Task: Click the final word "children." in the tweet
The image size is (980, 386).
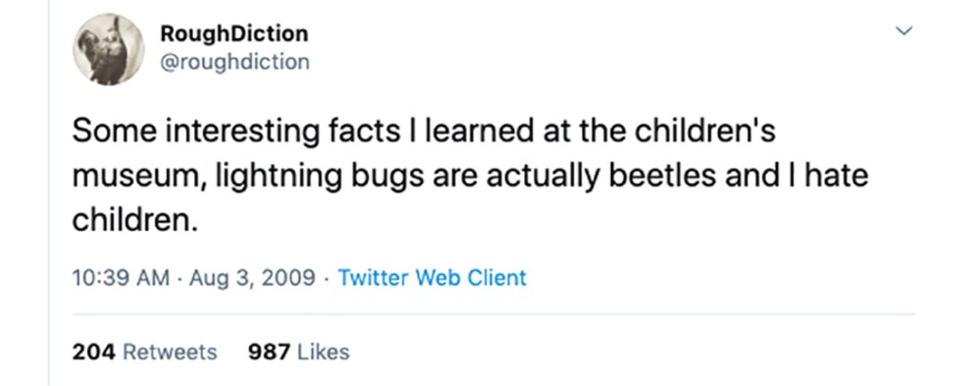Action: tap(135, 220)
